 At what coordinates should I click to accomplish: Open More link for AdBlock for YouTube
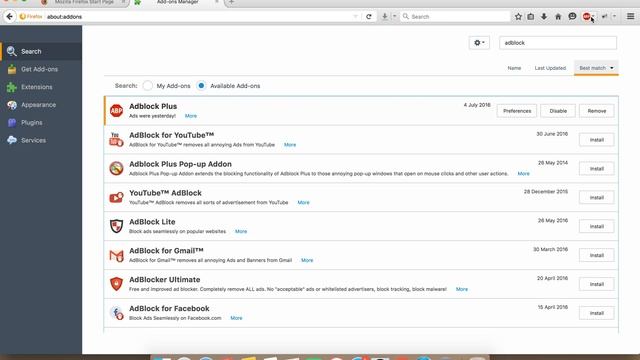pos(290,145)
